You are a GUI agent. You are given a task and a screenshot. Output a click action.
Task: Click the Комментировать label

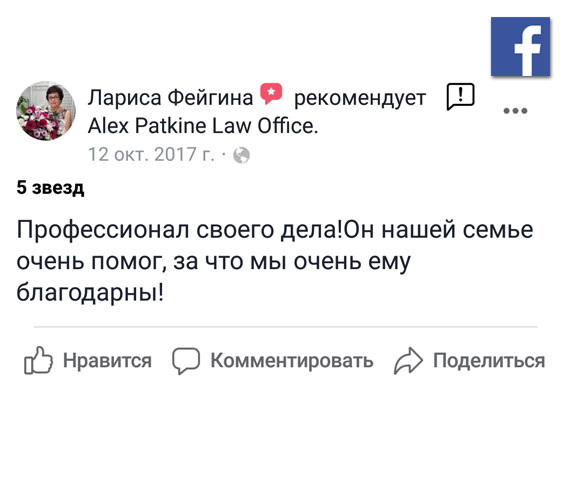292,361
